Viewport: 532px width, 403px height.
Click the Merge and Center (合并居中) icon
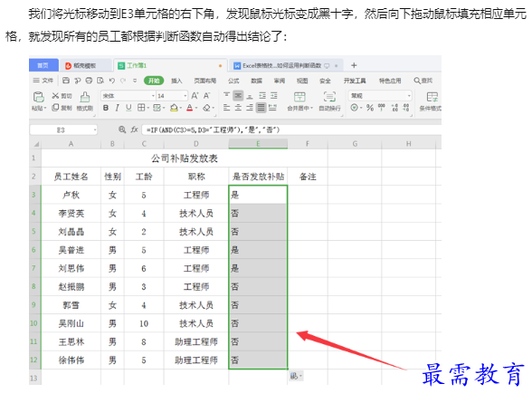coord(299,97)
